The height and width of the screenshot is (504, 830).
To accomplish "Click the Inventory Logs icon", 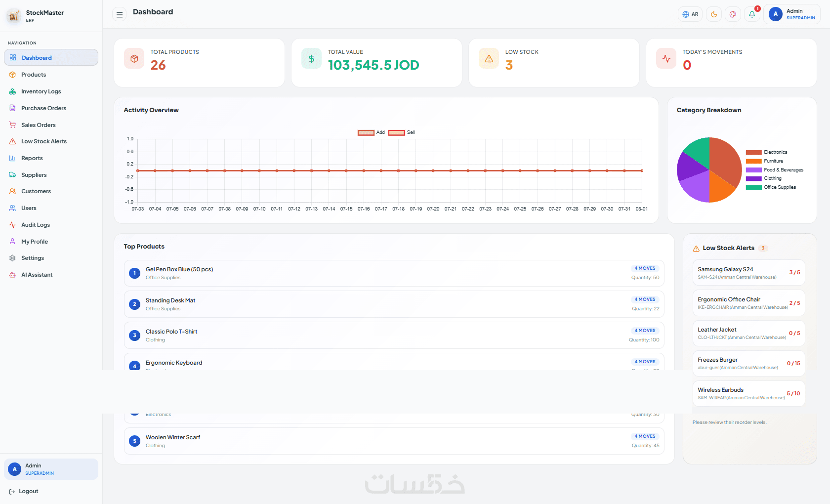I will (12, 91).
